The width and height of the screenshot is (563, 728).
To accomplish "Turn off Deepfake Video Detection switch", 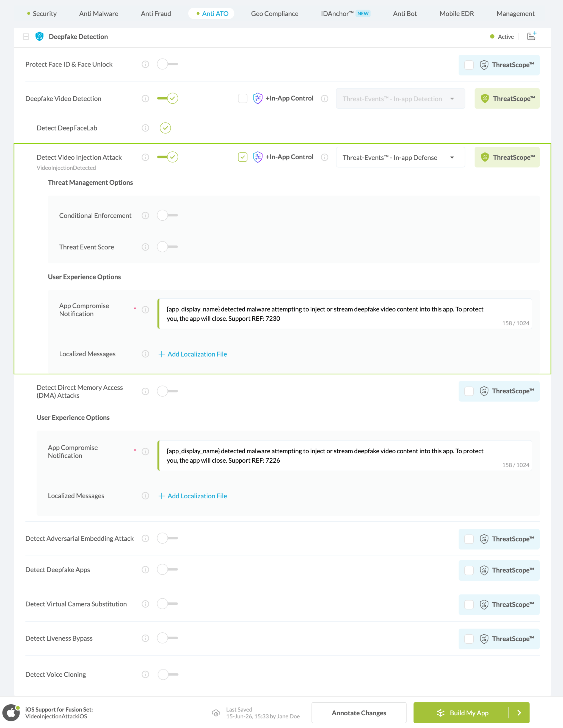I will (167, 98).
